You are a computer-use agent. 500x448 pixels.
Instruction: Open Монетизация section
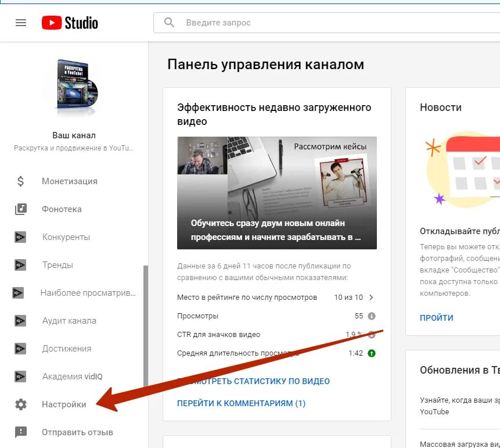pos(70,181)
